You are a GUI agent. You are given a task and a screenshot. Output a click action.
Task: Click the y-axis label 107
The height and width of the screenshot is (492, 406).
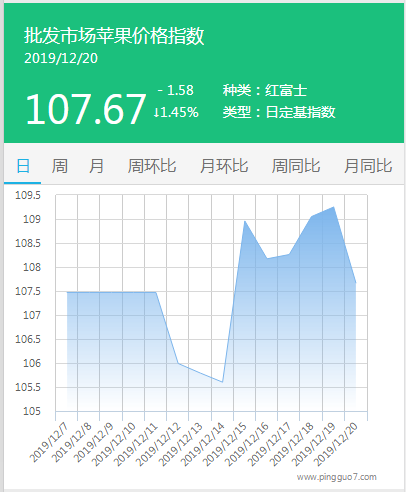click(32, 315)
